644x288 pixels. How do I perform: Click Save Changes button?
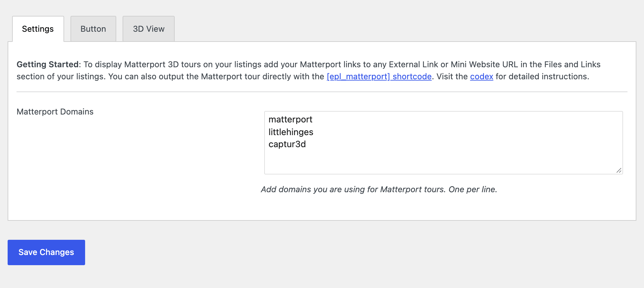click(46, 252)
